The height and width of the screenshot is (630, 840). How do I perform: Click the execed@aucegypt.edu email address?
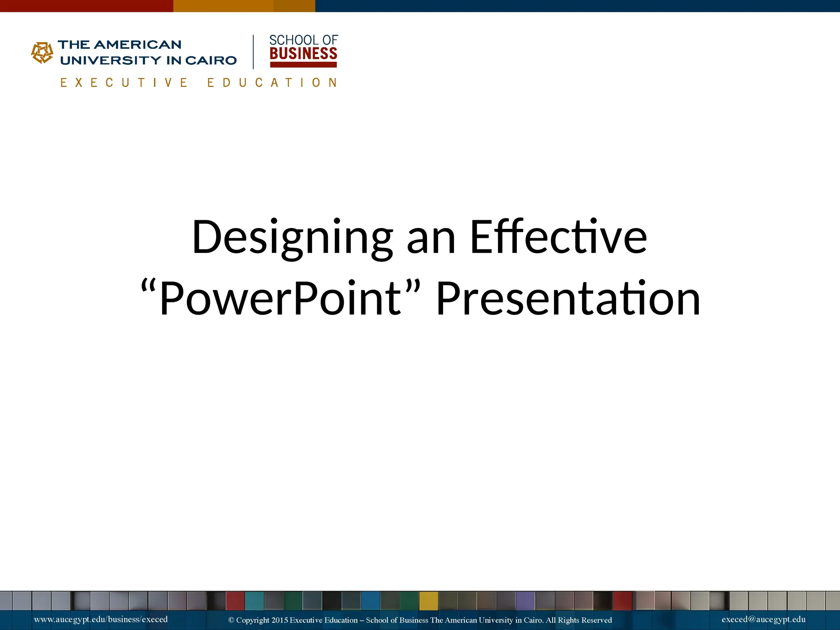coord(763,619)
